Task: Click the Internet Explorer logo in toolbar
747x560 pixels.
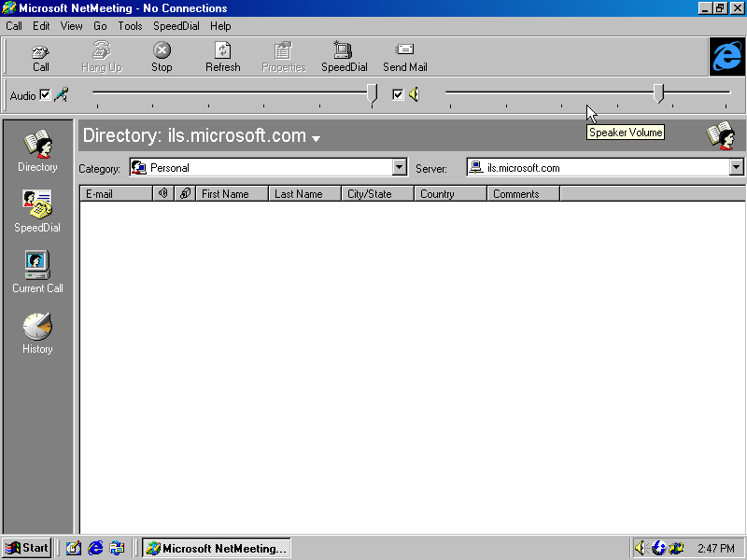Action: click(727, 57)
